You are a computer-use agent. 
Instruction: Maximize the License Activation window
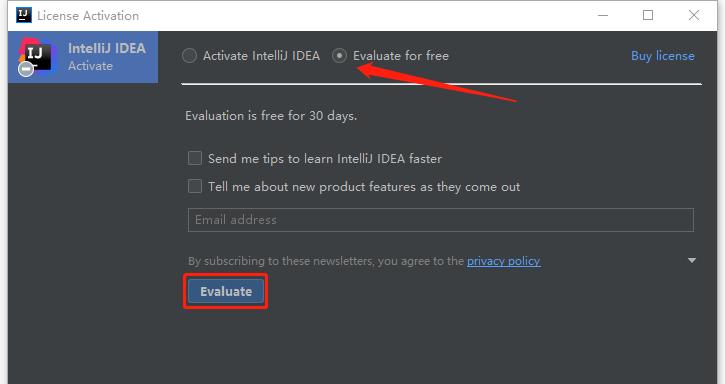pyautogui.click(x=648, y=15)
